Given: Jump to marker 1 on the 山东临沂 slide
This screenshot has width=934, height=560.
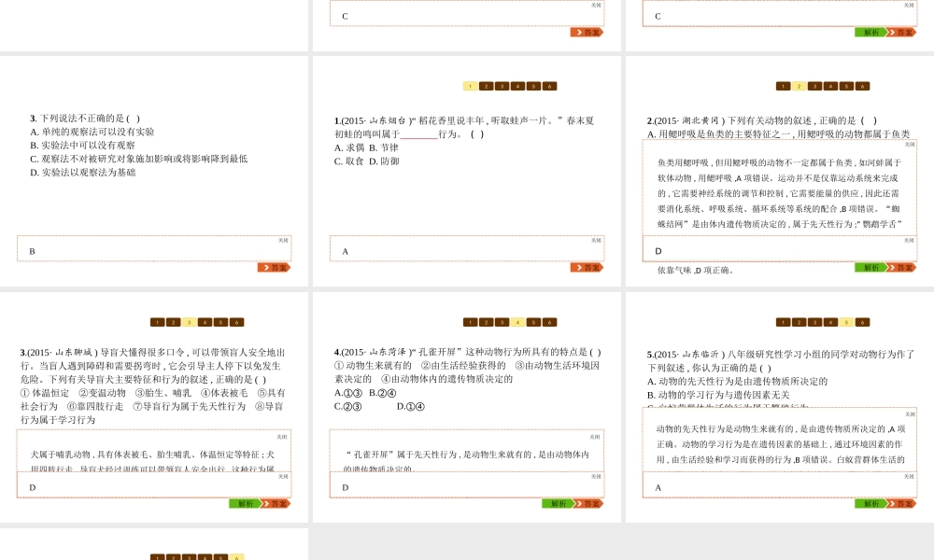Looking at the screenshot, I should pos(784,323).
